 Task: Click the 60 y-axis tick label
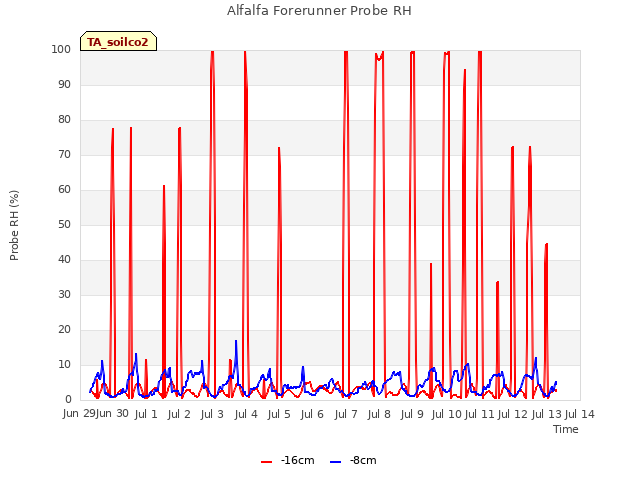click(x=64, y=190)
